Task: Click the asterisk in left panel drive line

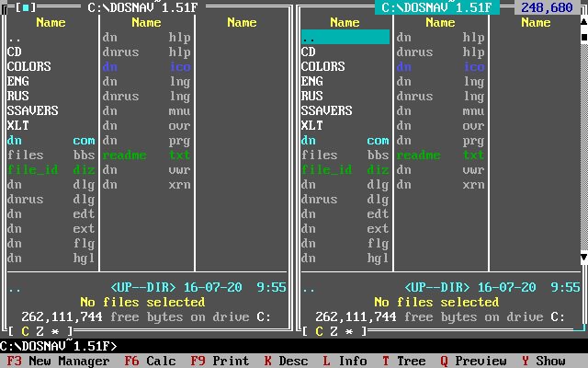Action: 55,331
